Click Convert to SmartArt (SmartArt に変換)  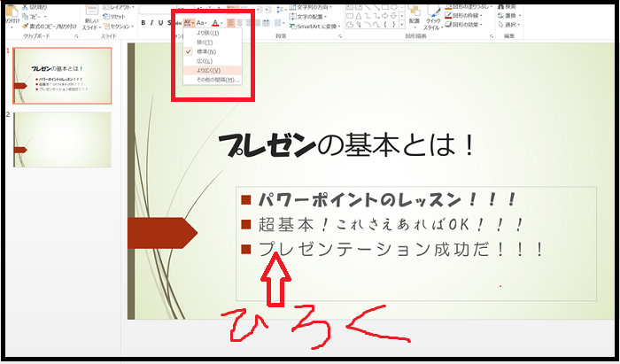pos(315,27)
